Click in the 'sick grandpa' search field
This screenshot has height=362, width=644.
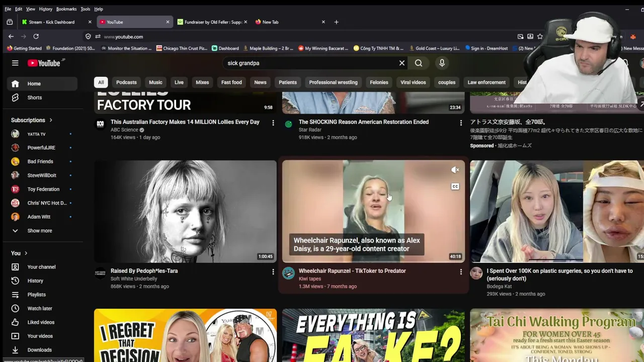click(x=309, y=63)
